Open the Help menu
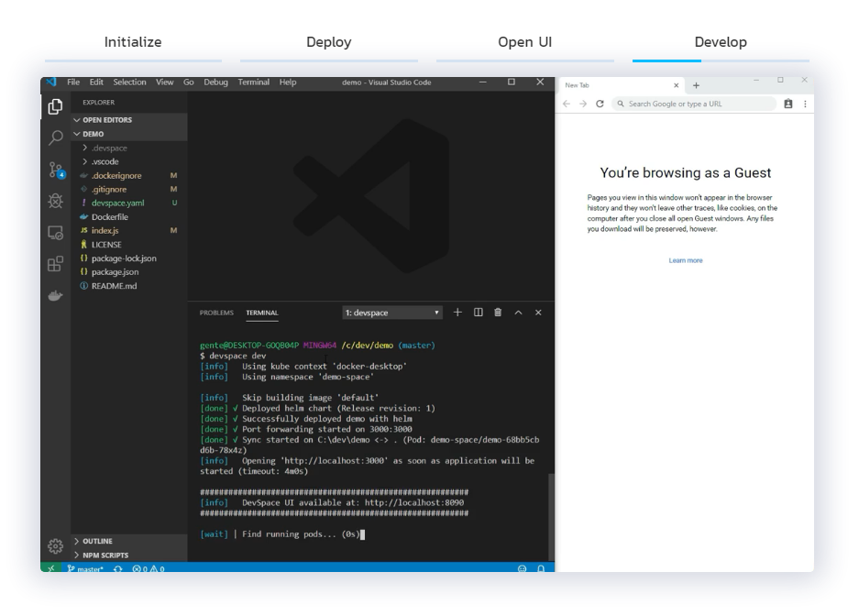 click(288, 82)
